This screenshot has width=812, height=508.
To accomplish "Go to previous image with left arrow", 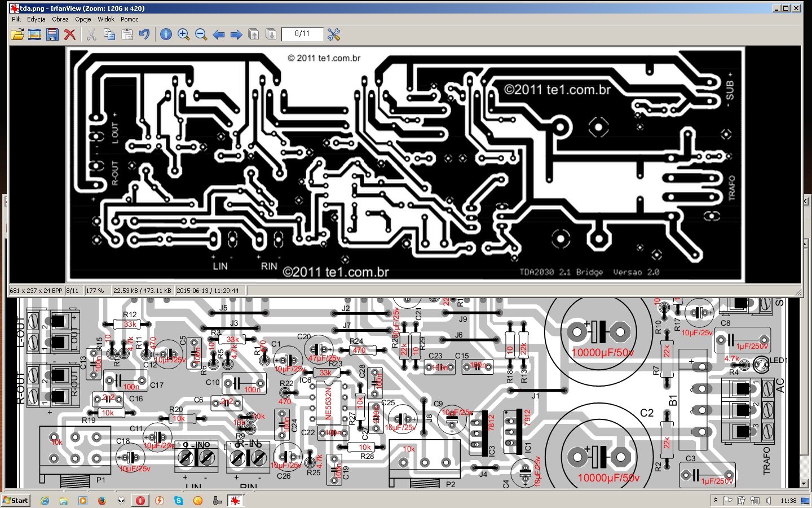I will 218,34.
